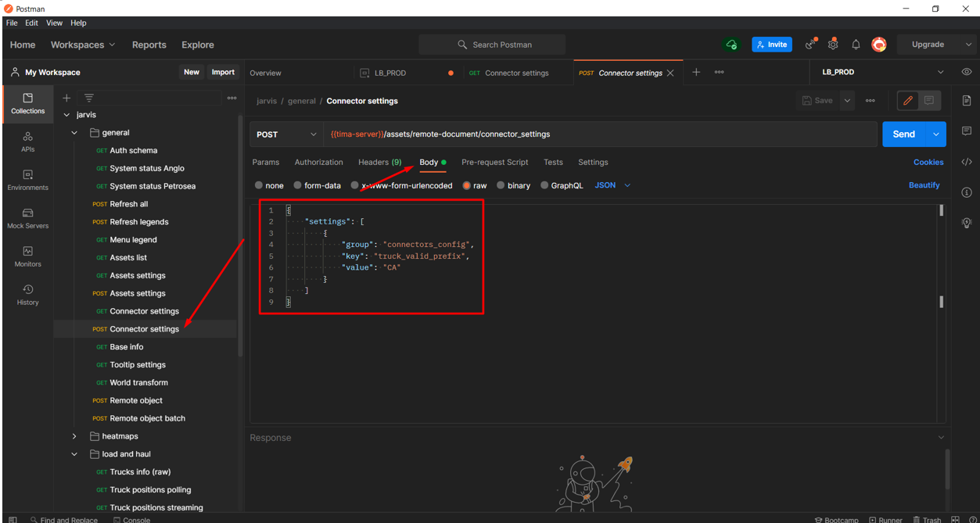Image resolution: width=980 pixels, height=523 pixels.
Task: Select the binary body type
Action: point(501,185)
